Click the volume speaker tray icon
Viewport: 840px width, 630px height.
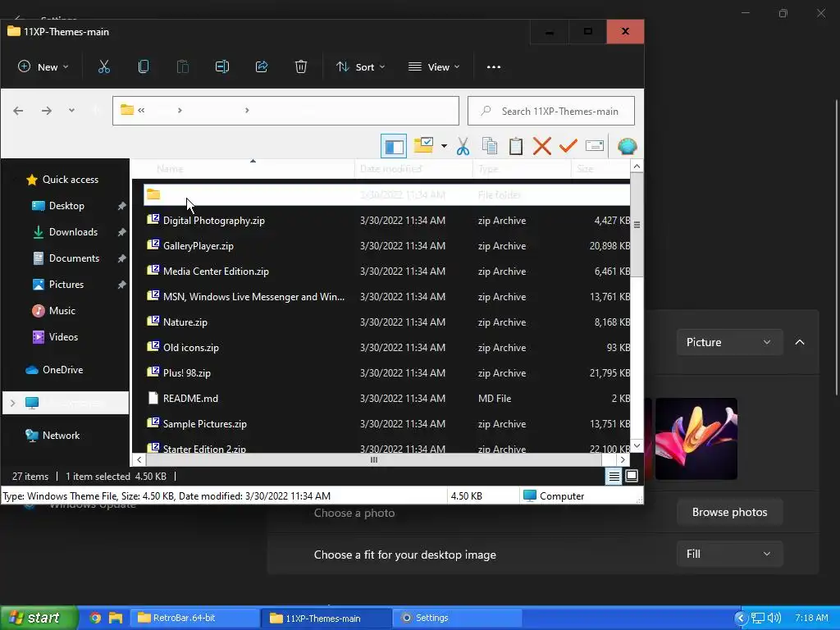774,618
